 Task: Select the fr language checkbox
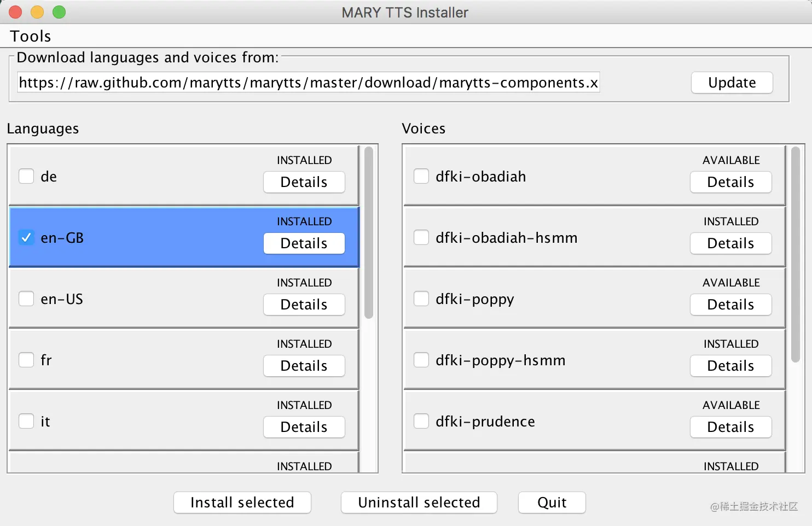coord(26,360)
